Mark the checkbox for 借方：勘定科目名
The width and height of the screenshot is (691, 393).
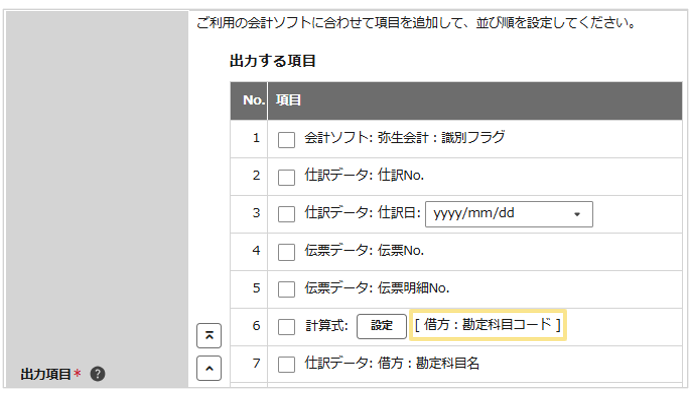click(x=286, y=365)
